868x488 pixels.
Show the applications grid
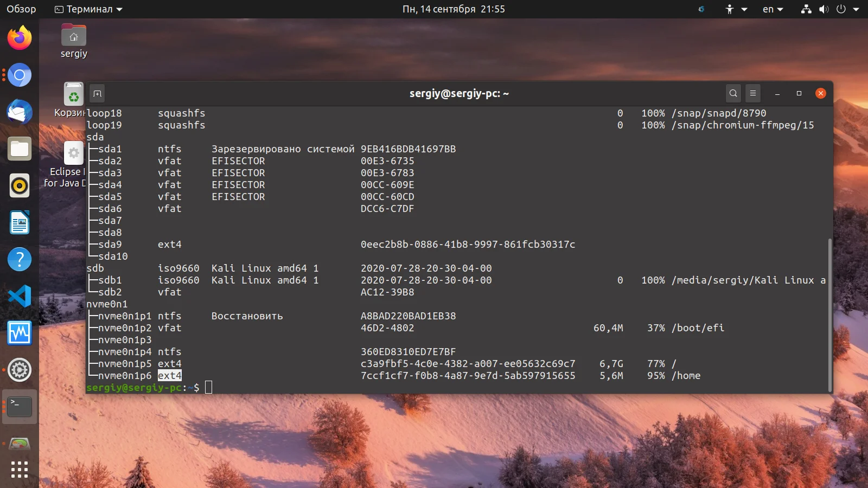[20, 470]
